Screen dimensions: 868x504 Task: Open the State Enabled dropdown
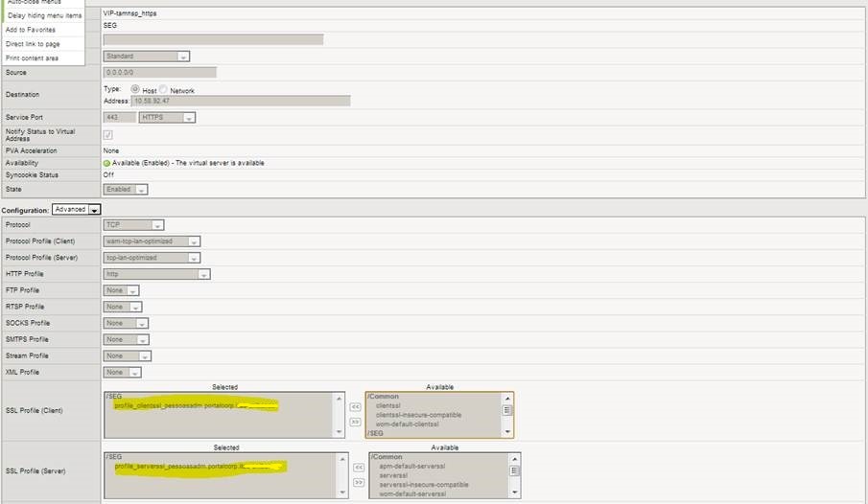click(x=126, y=190)
